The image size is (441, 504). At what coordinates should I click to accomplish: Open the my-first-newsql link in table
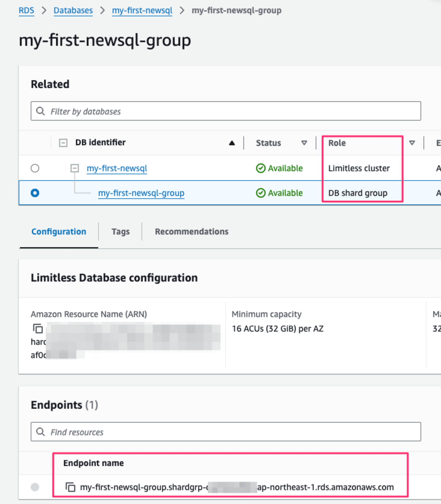point(117,168)
